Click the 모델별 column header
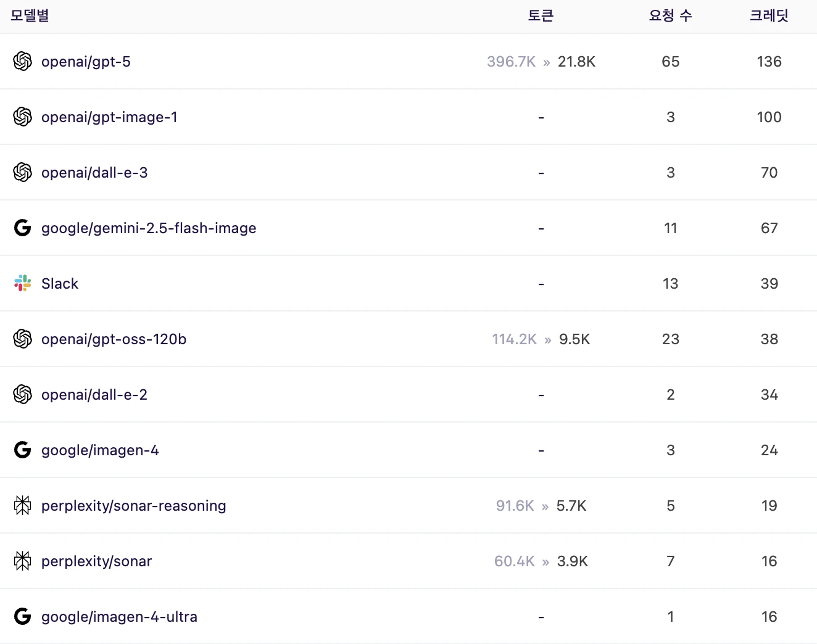The image size is (817, 644). coord(30,16)
